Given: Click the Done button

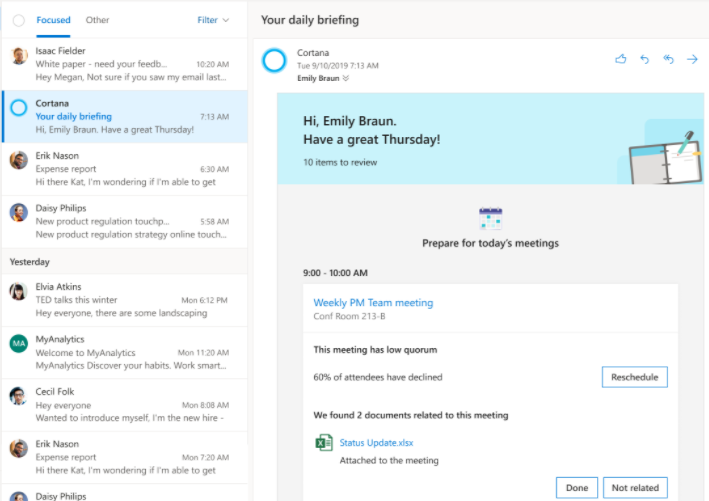Looking at the screenshot, I should (x=576, y=488).
